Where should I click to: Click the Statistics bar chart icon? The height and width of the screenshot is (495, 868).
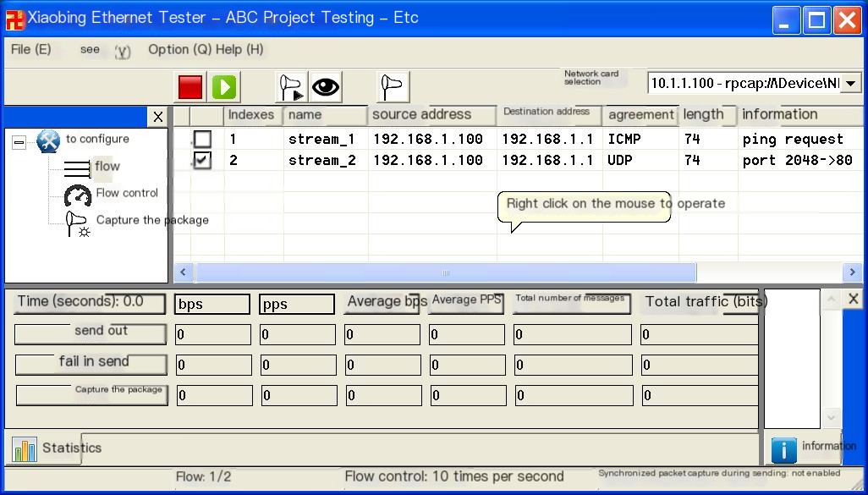25,449
